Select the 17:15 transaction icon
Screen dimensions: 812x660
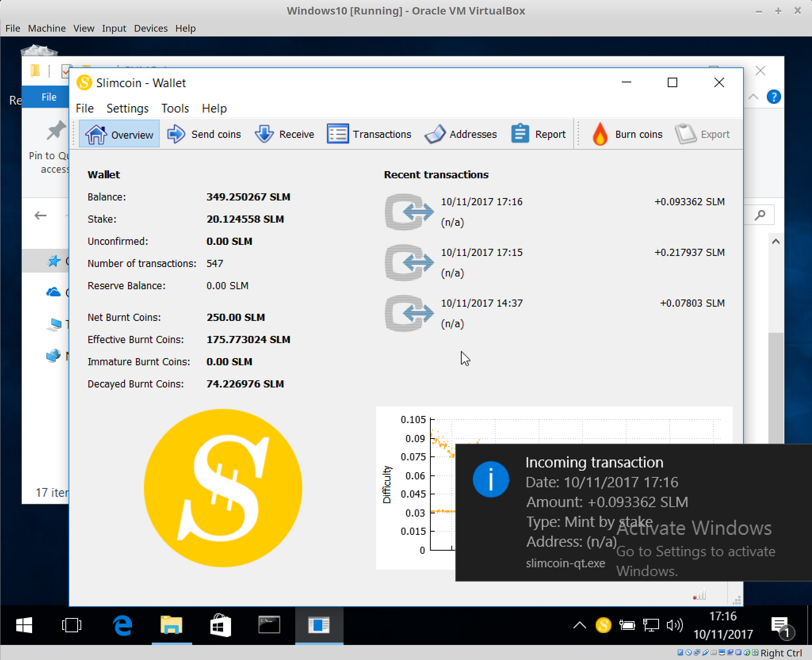409,263
